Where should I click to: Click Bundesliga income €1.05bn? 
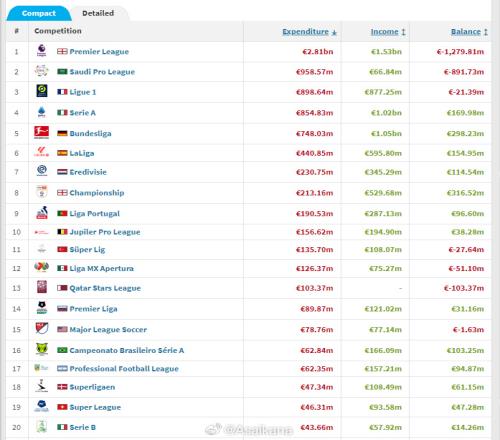point(386,134)
